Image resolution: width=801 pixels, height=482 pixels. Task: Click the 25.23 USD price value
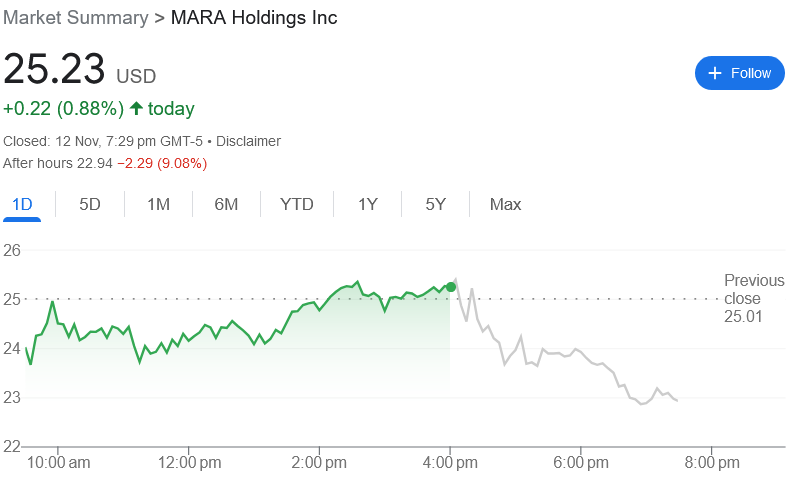pyautogui.click(x=55, y=70)
